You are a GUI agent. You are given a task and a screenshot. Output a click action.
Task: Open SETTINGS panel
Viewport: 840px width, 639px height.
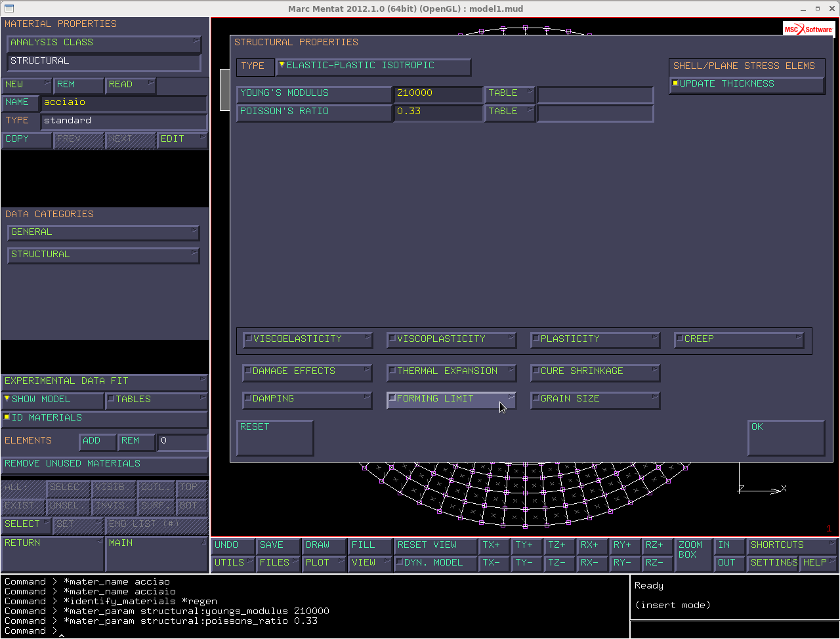tap(773, 564)
